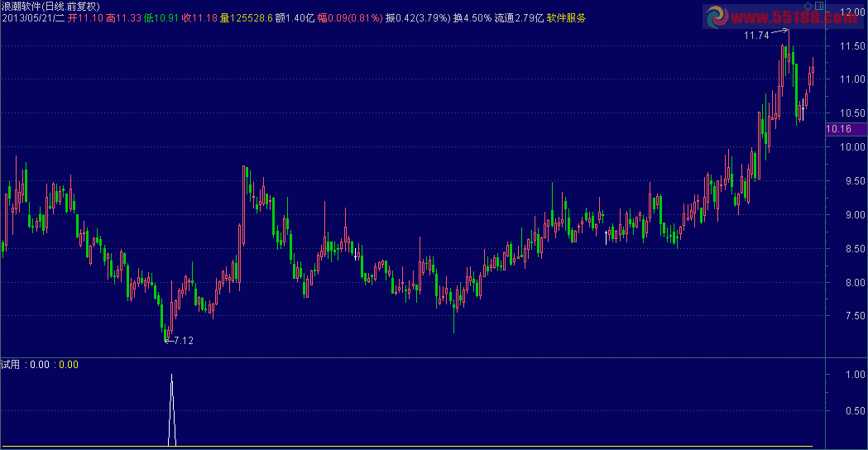This screenshot has height=450, width=868.
Task: Click the diamond icon at chart top-right
Action: coord(808,6)
